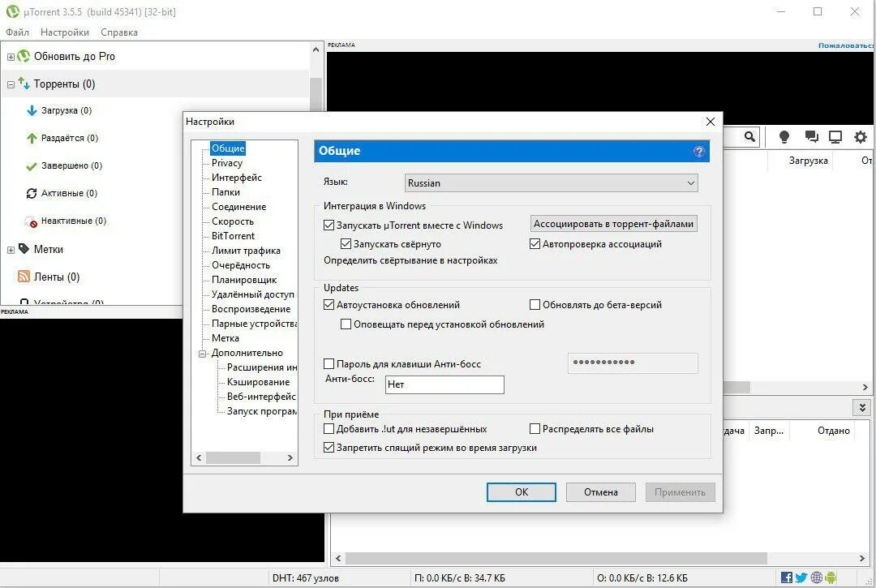The height and width of the screenshot is (588, 876).
Task: Toggle Запускать µTorrent вместе с Windows checkbox
Action: [x=329, y=225]
